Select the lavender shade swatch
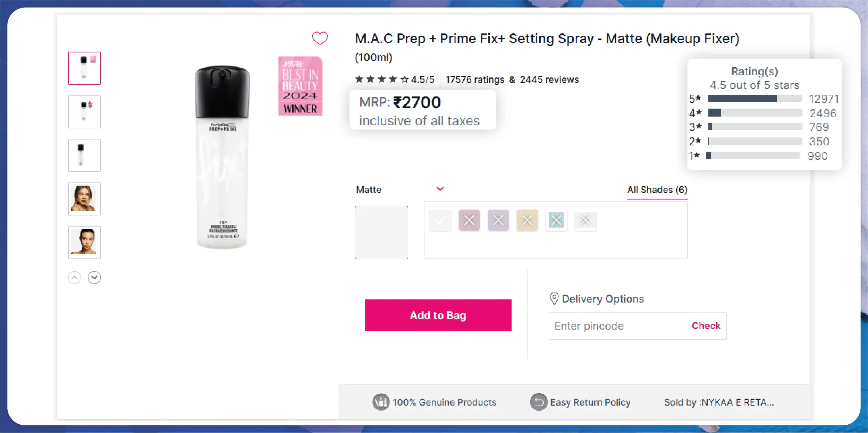868x433 pixels. [498, 220]
